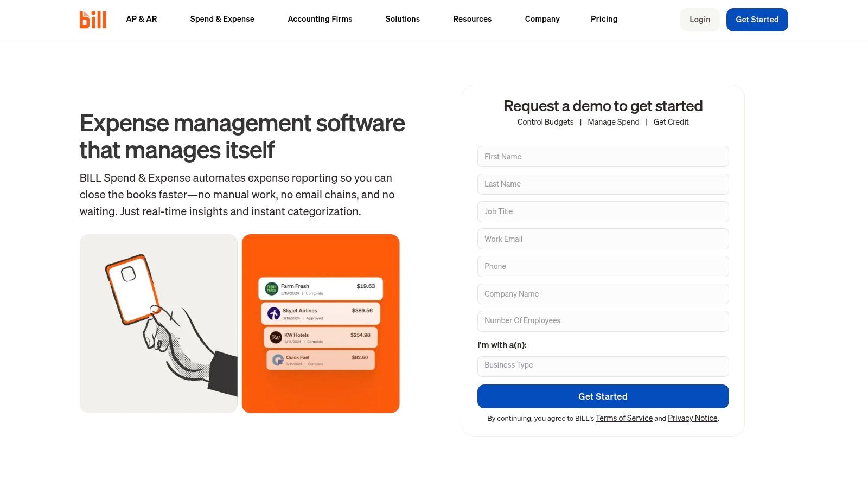Open the Privacy Notice link

pyautogui.click(x=693, y=418)
